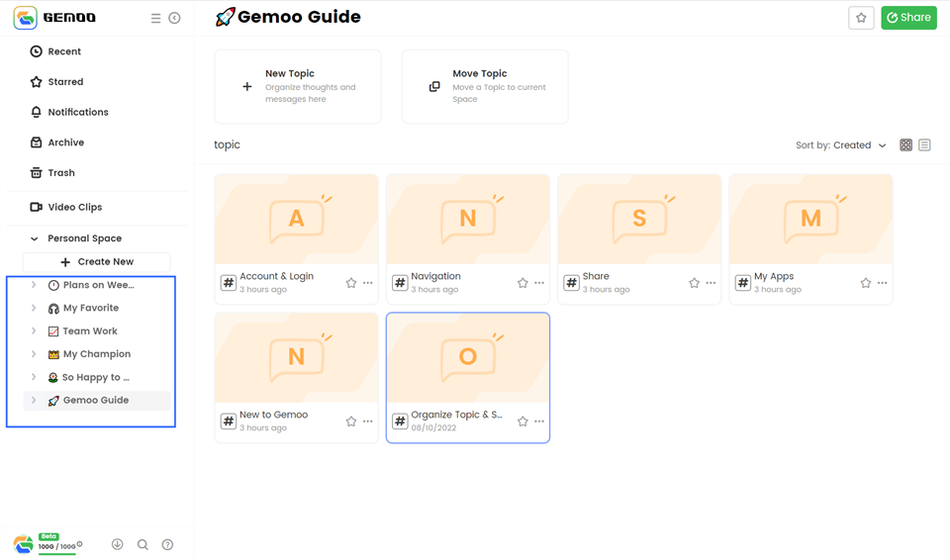The height and width of the screenshot is (560, 950).
Task: Collapse the sidebar with the arrow icon
Action: click(174, 18)
